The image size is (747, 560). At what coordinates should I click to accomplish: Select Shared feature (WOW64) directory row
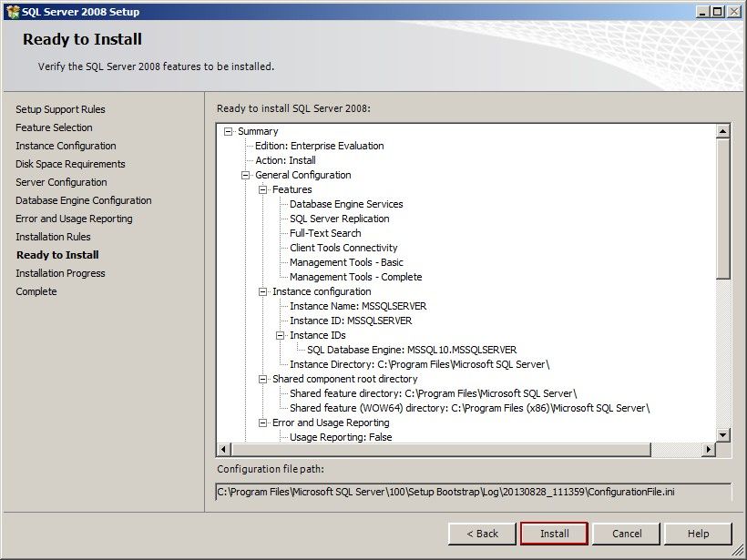pyautogui.click(x=470, y=408)
